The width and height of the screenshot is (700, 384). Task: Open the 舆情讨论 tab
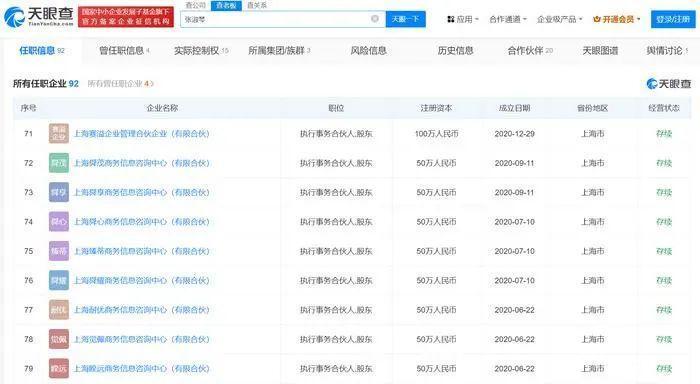click(667, 50)
